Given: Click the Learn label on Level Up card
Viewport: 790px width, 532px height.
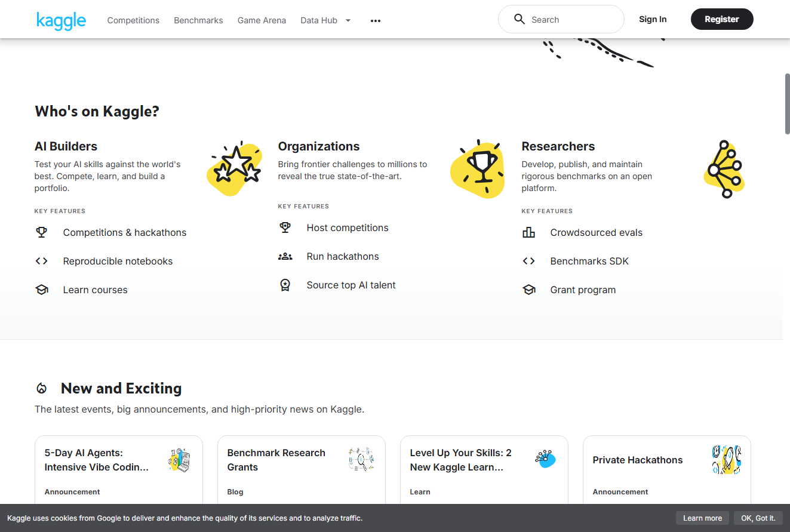Looking at the screenshot, I should (x=420, y=492).
